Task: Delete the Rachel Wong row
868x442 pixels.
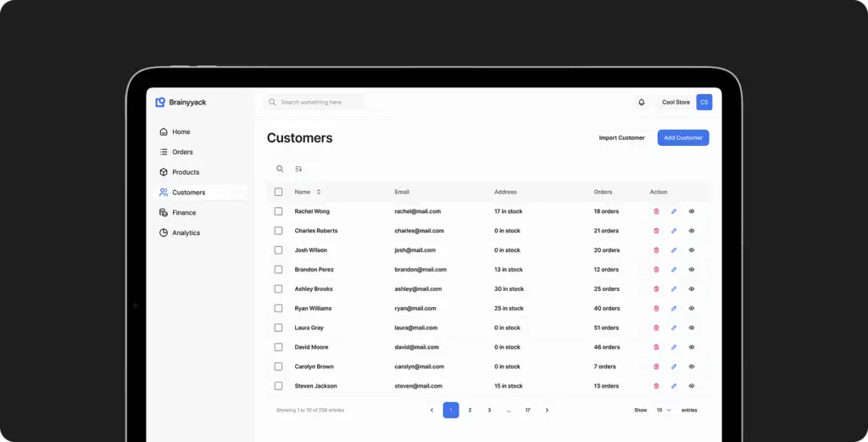Action: [x=656, y=211]
